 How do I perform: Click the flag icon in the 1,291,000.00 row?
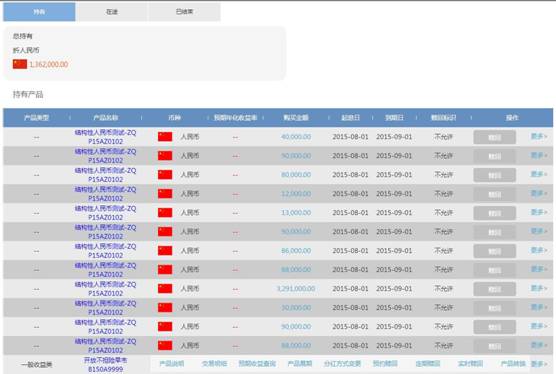pyautogui.click(x=165, y=289)
